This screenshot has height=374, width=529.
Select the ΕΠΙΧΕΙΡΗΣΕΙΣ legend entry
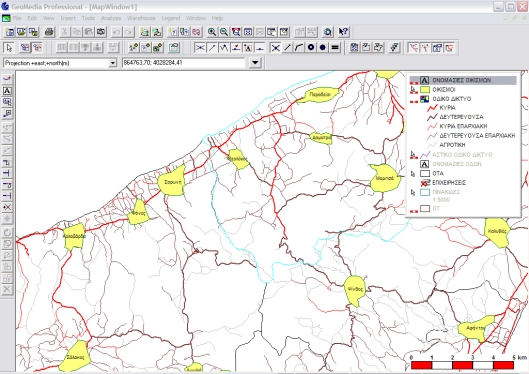click(x=449, y=183)
